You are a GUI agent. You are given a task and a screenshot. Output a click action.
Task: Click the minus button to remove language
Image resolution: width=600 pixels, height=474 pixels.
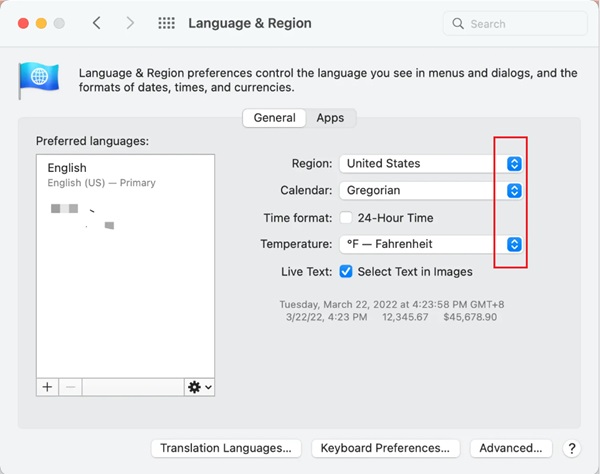tap(71, 386)
